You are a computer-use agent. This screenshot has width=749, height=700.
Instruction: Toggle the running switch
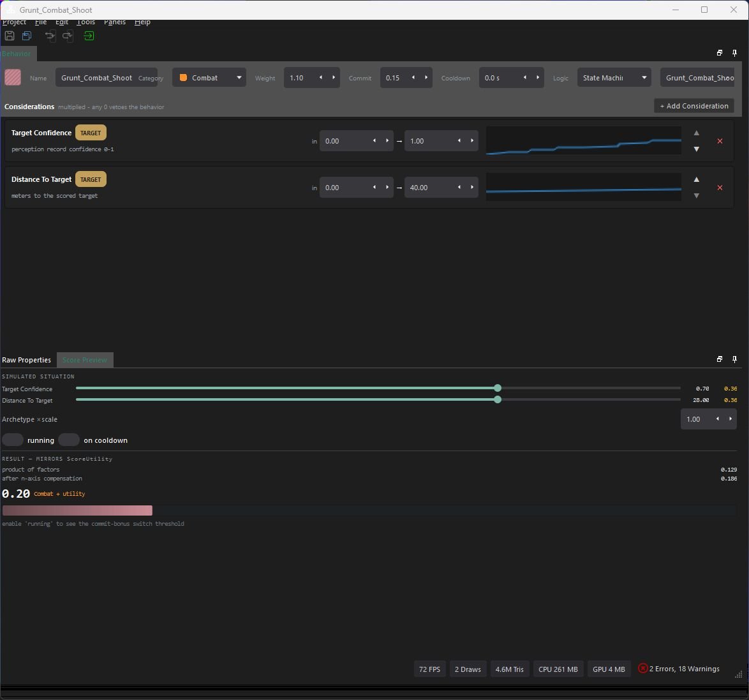tap(13, 440)
